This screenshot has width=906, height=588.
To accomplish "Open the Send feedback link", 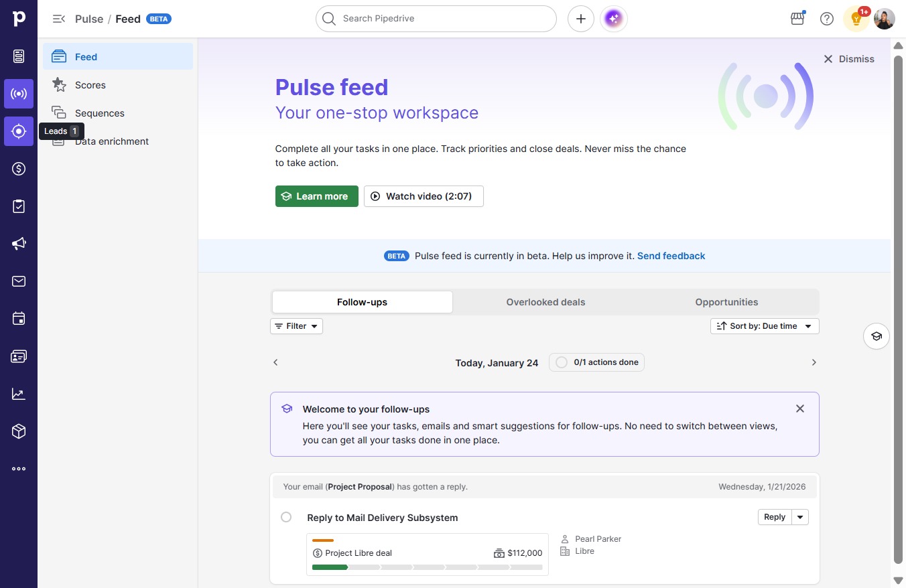I will (671, 256).
